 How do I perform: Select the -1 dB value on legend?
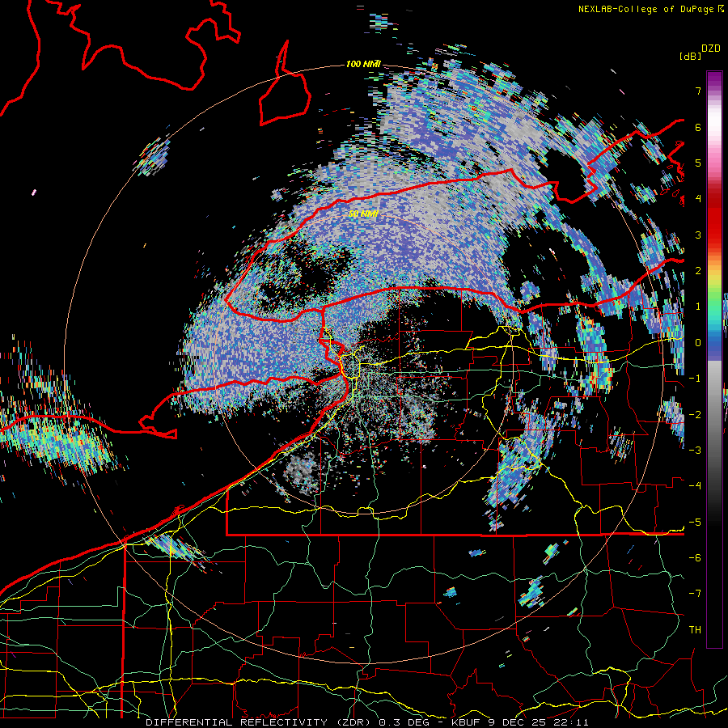(x=695, y=379)
